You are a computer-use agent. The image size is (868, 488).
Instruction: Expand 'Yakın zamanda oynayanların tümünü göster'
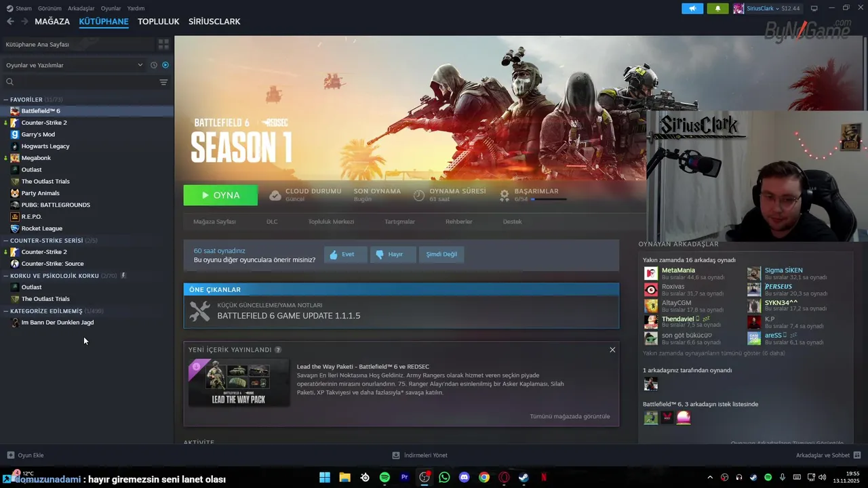[713, 353]
